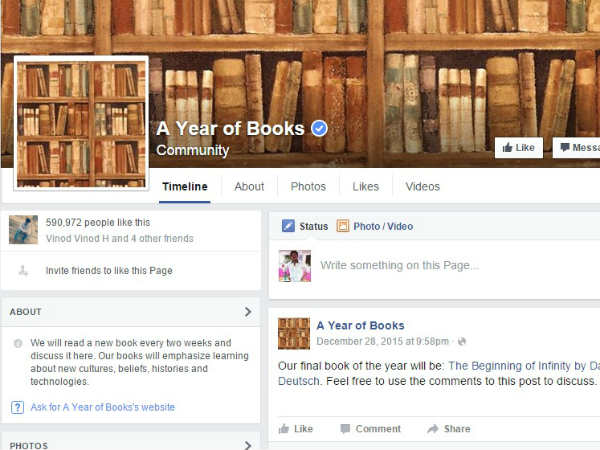Expand the PHOTOS section chevron

pyautogui.click(x=248, y=445)
